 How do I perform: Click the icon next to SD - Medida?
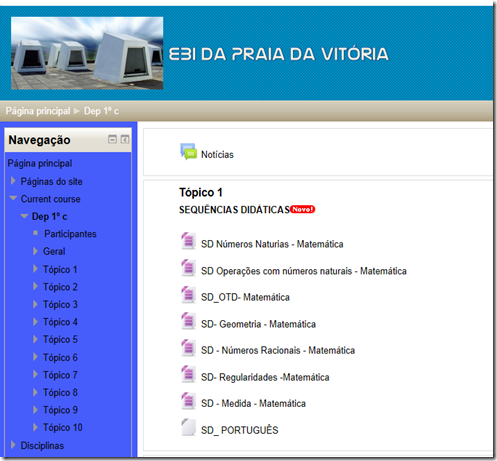(x=188, y=401)
